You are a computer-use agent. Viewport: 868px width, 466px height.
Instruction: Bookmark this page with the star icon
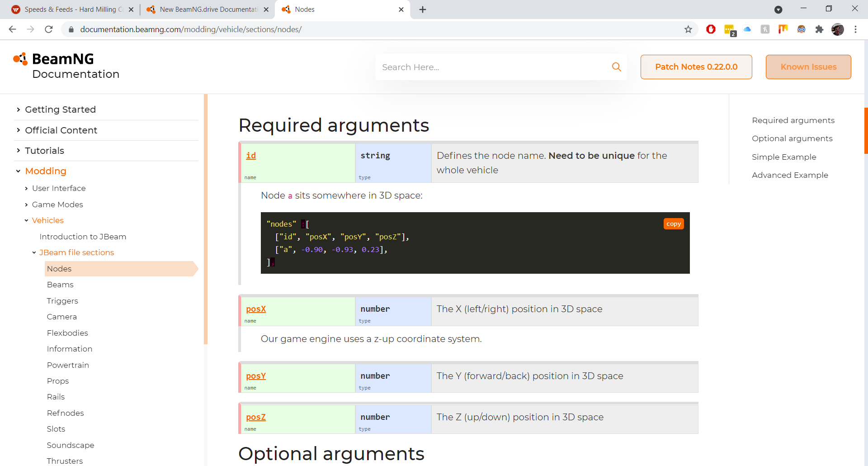point(688,29)
